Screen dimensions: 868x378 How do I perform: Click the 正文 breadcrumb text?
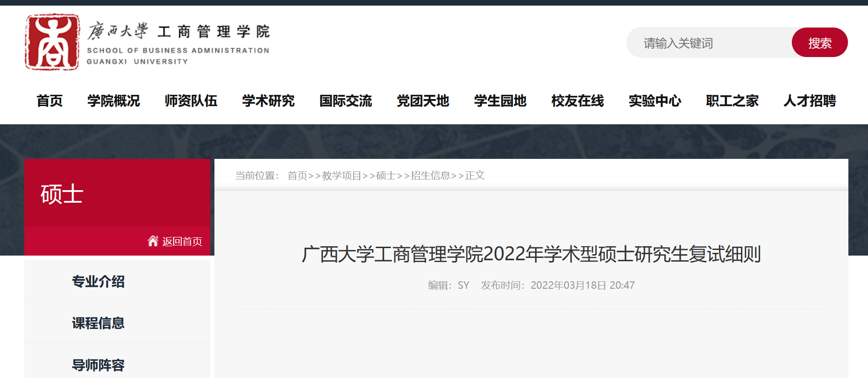(x=475, y=175)
